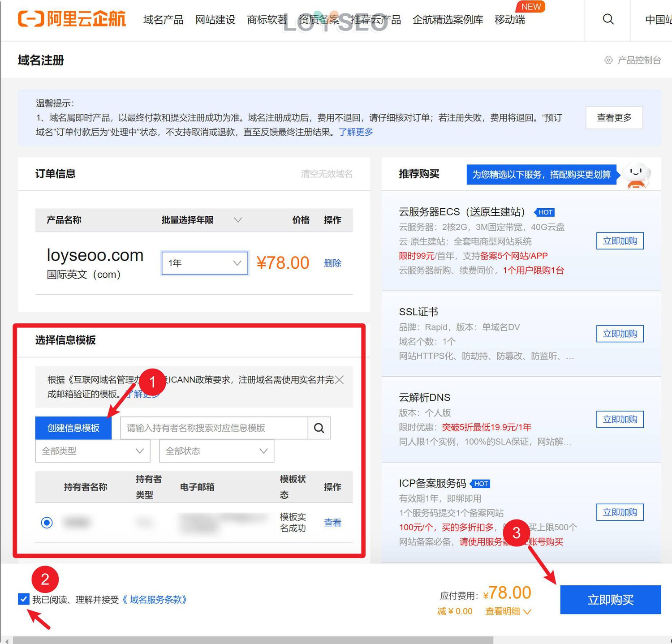The height and width of the screenshot is (644, 672).
Task: Open the 全部状态 filter dropdown
Action: coord(217,451)
